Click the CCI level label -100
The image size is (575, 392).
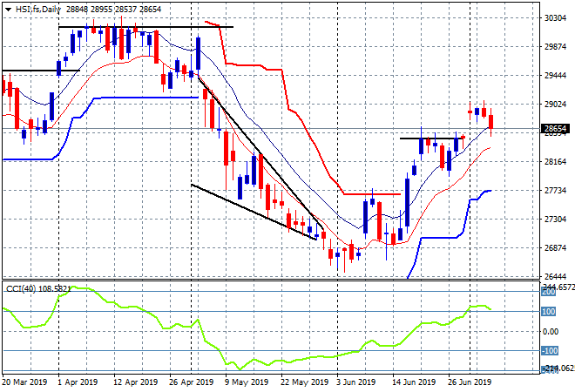550,351
